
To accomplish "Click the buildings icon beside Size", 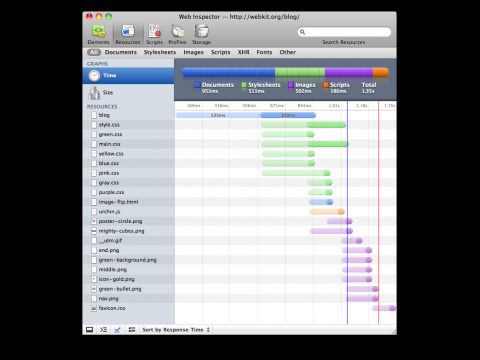I will click(94, 93).
